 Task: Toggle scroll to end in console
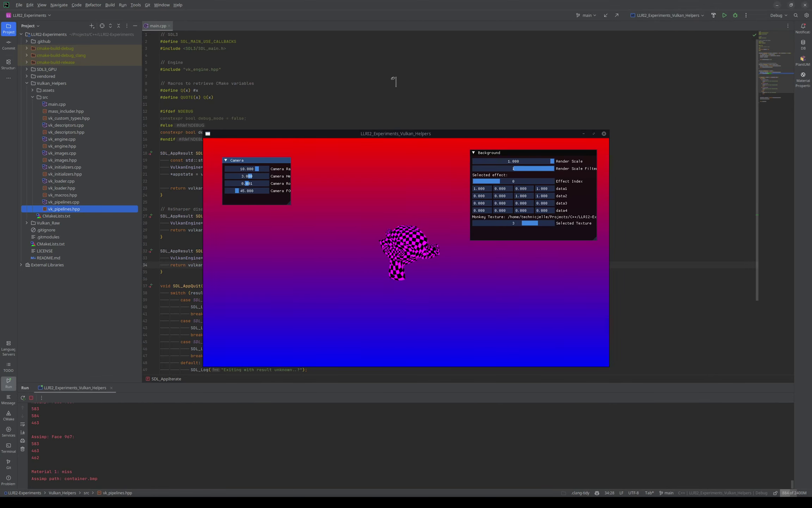tap(23, 432)
